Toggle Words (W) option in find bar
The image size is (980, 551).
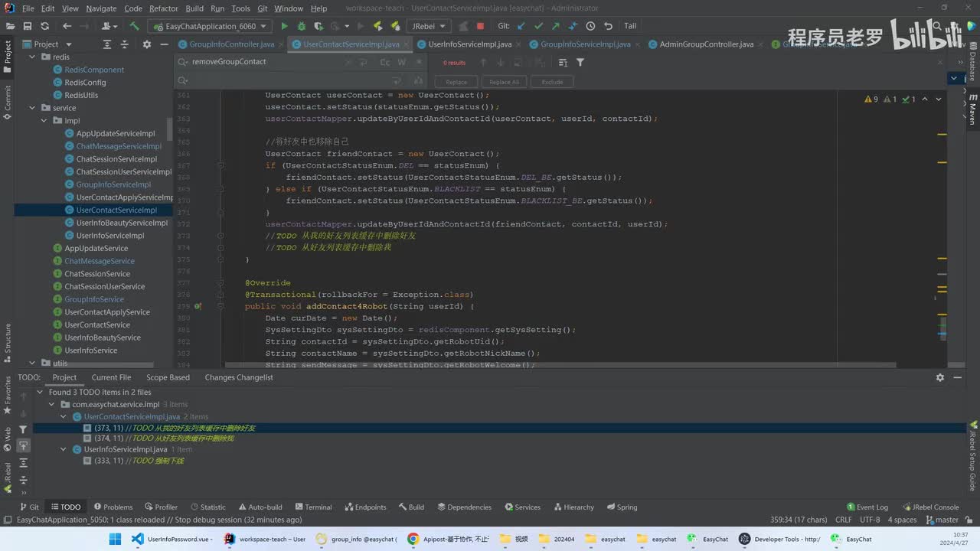401,62
